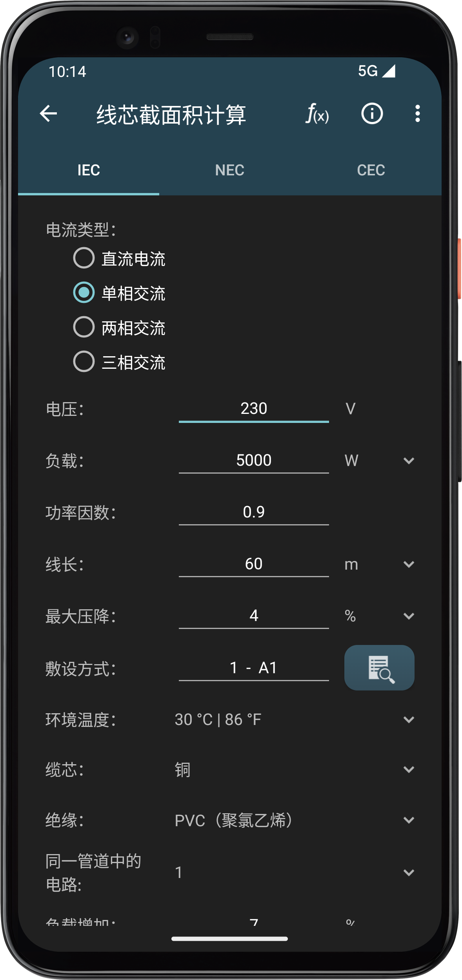
Task: Open the f(x) formula icon
Action: click(x=317, y=114)
